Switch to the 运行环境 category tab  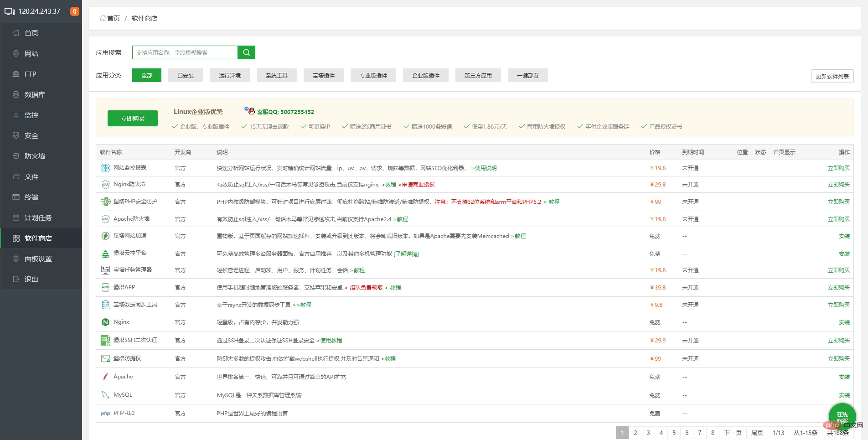(230, 75)
